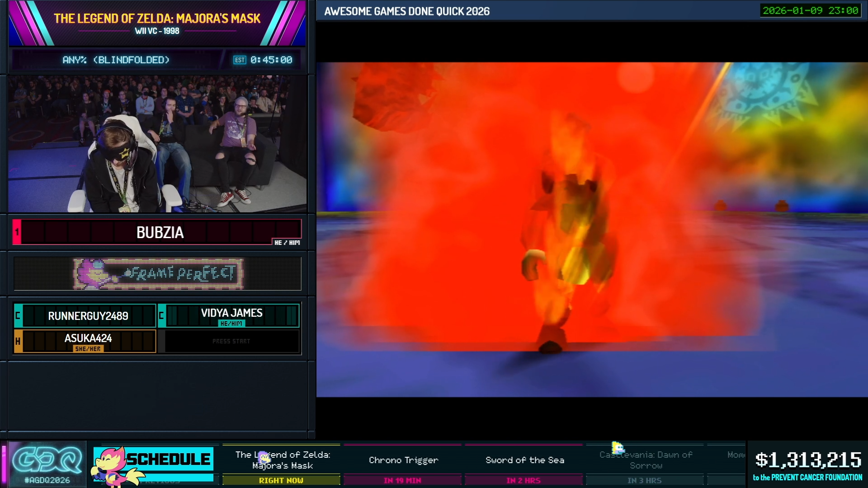Viewport: 868px width, 488px height.
Task: Select the Schedule label
Action: (168, 459)
